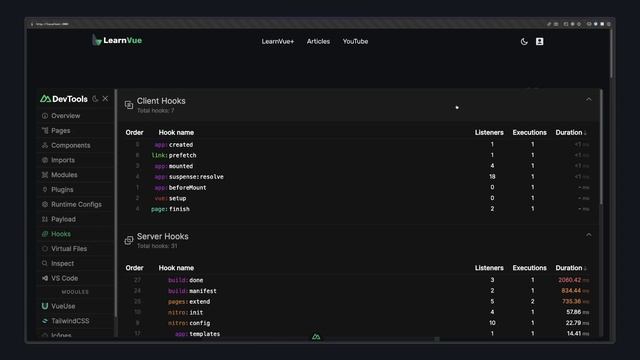Collapse the Server Hooks section
The width and height of the screenshot is (640, 360).
point(589,235)
